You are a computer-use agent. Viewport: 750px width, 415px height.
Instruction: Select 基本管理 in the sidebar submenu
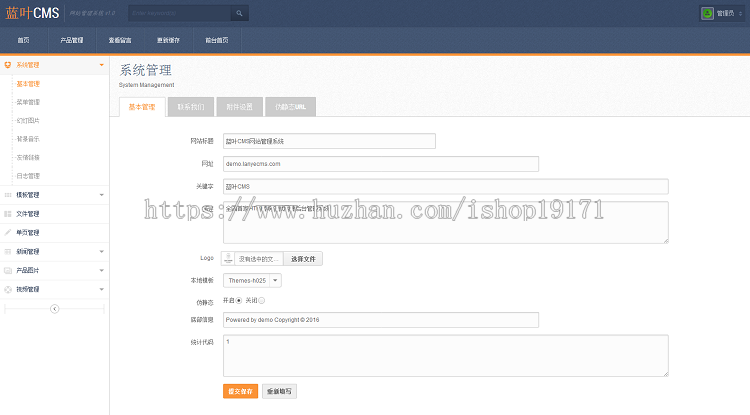click(x=28, y=84)
